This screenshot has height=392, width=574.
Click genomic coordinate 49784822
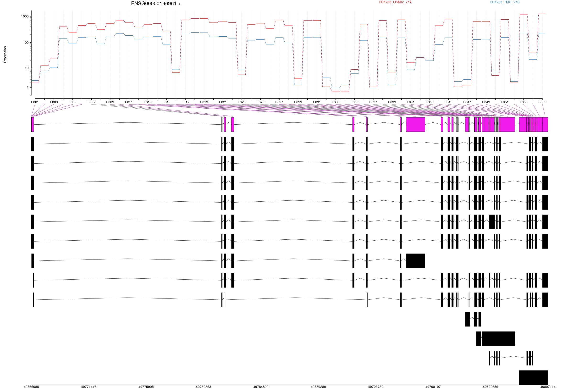tap(261, 387)
